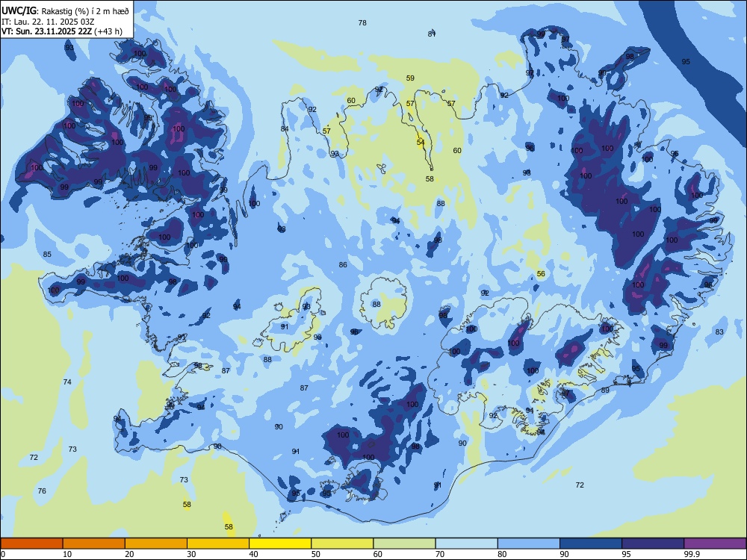Screen dimensions: 747x560
Task: Click the value "76" in the southwest corner
Action: 42,491
